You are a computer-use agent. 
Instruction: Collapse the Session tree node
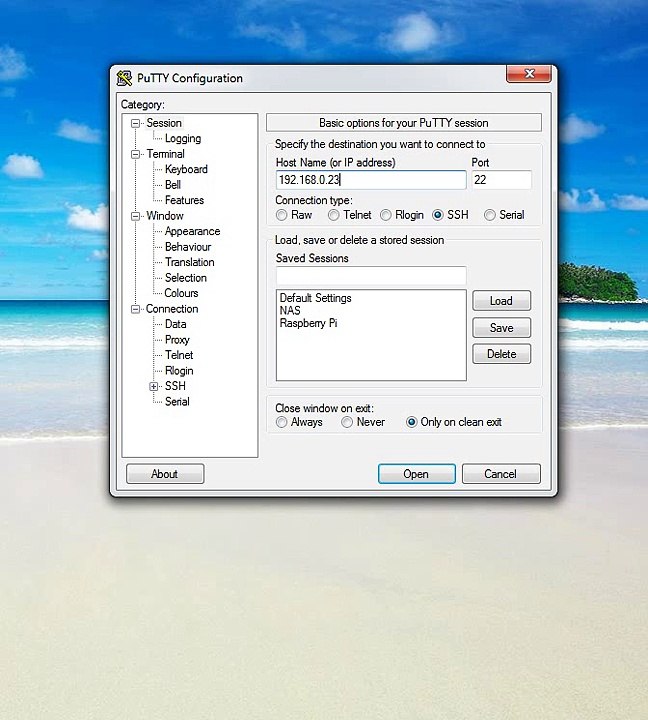pyautogui.click(x=135, y=123)
